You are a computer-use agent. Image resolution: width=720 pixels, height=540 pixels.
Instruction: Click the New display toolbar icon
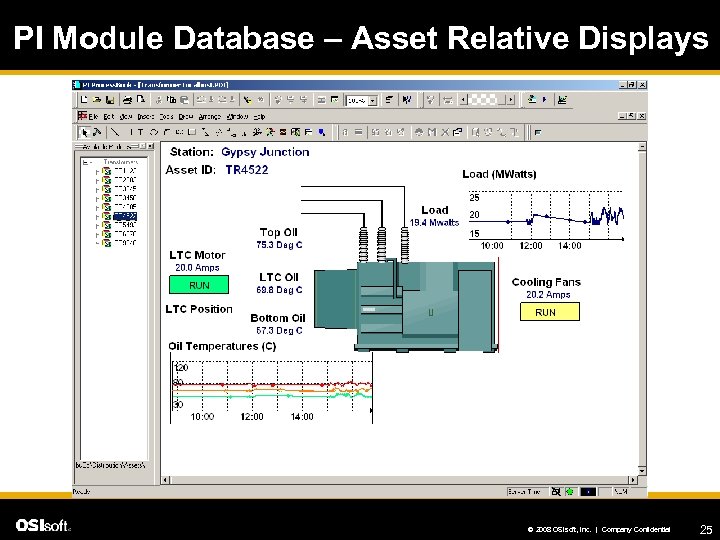84,99
